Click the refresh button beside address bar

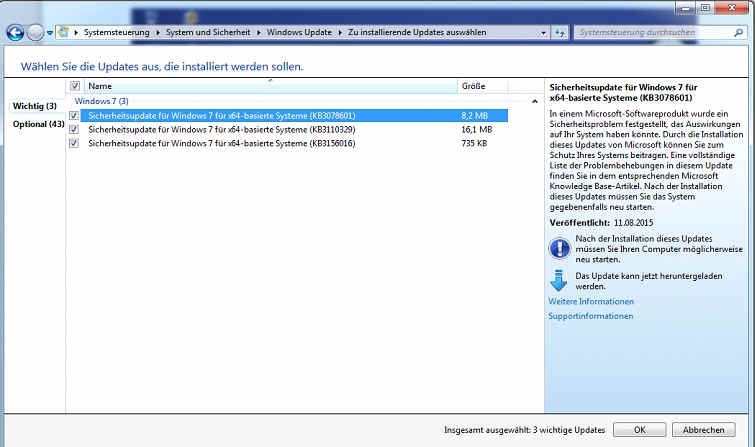[x=560, y=33]
